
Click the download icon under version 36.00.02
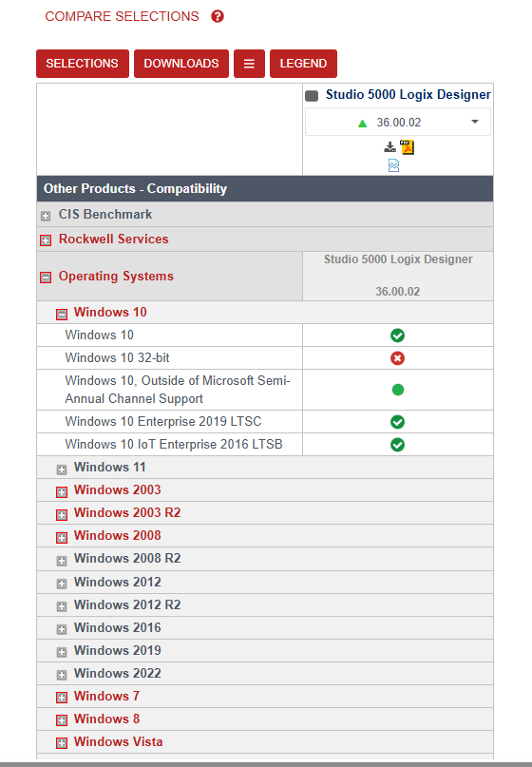[389, 146]
